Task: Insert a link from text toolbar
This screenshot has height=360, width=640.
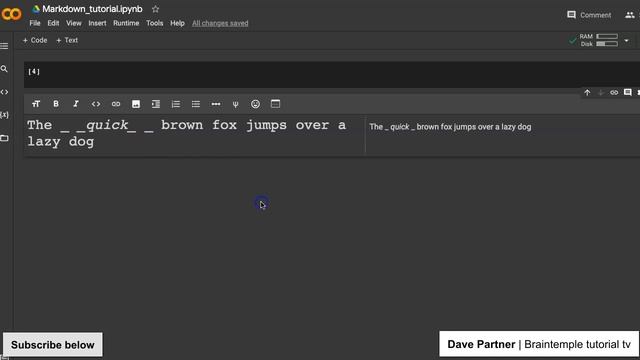Action: (116, 104)
